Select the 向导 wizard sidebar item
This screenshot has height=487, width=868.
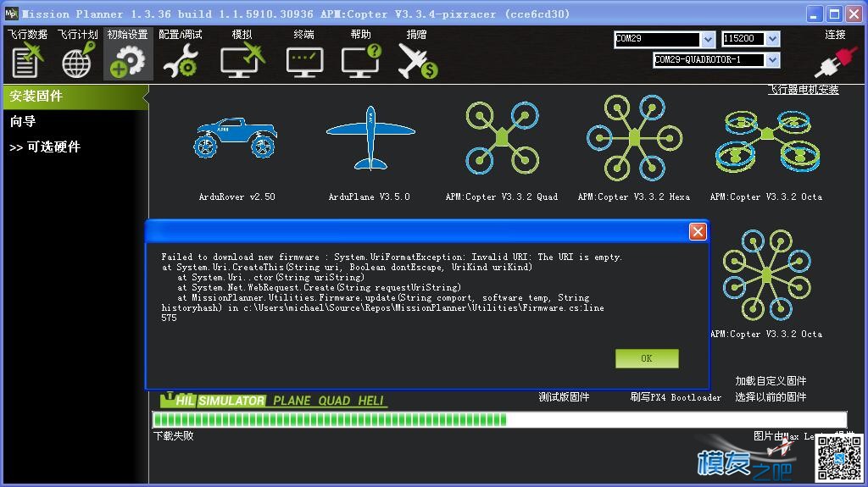pos(23,122)
